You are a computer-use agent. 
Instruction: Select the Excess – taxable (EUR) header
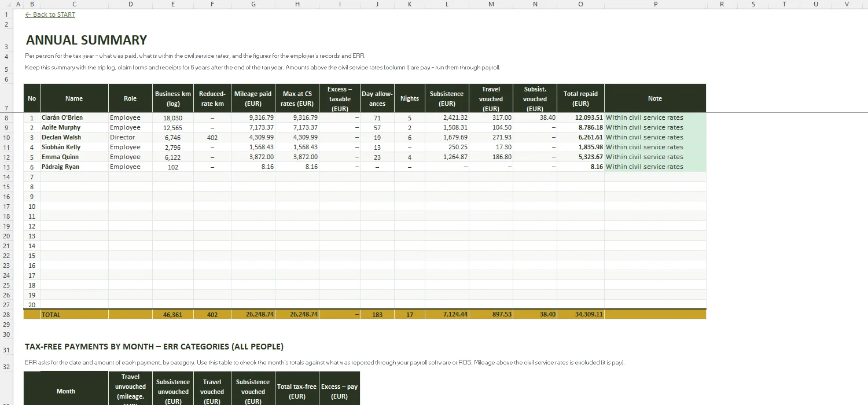340,98
